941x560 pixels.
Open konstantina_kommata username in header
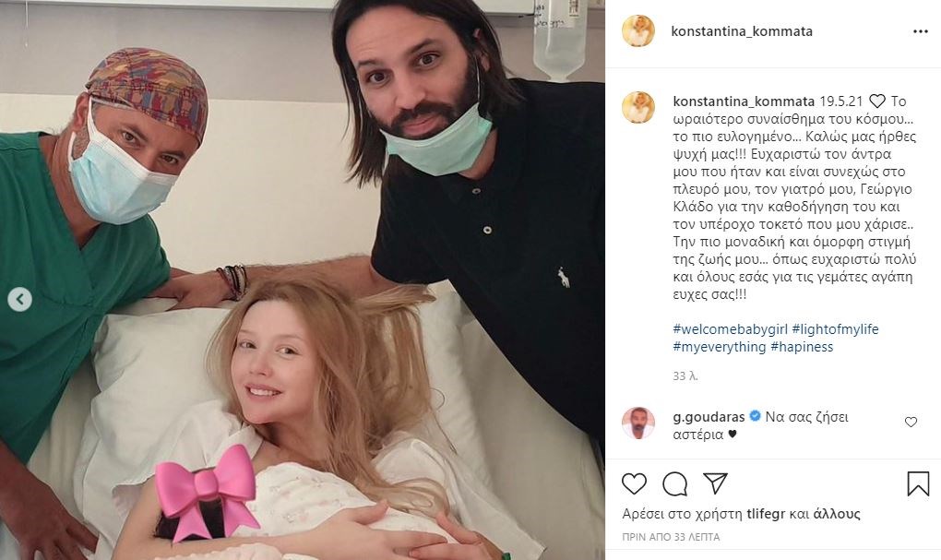(741, 31)
